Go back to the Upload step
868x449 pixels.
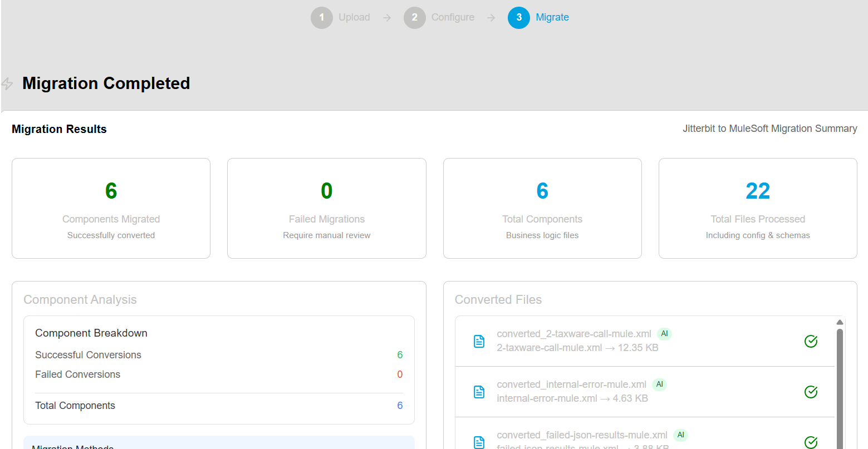pos(322,18)
